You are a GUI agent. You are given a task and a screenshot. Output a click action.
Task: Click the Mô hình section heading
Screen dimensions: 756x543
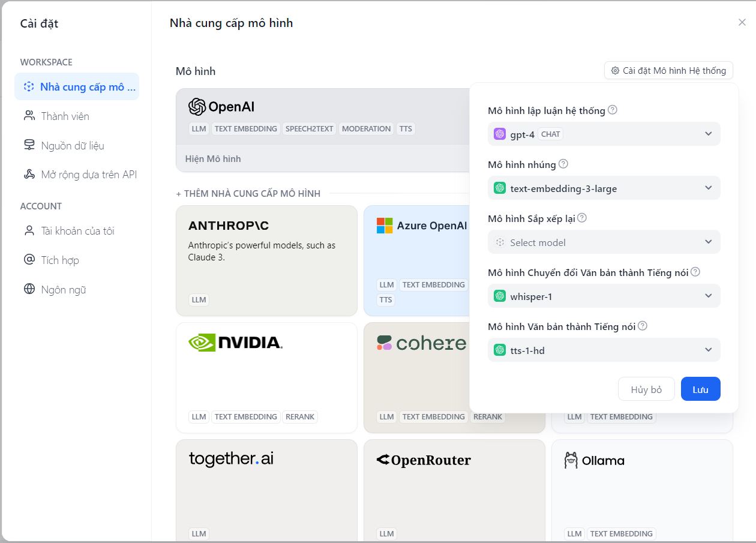click(x=196, y=71)
